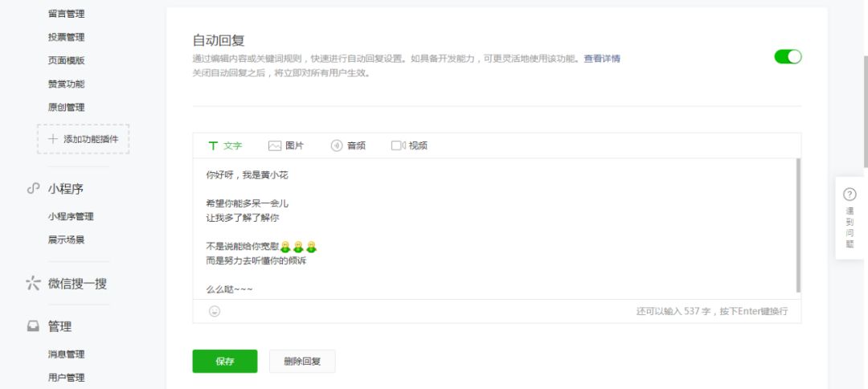The width and height of the screenshot is (868, 389).
Task: Open the 查看详情 link
Action: [601, 59]
